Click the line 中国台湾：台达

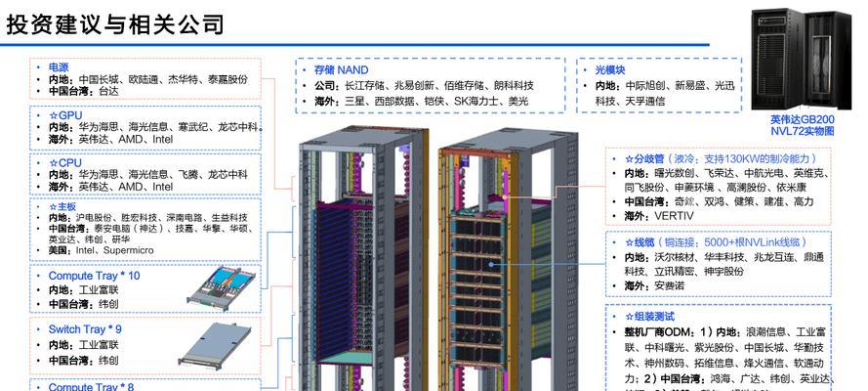pos(83,91)
